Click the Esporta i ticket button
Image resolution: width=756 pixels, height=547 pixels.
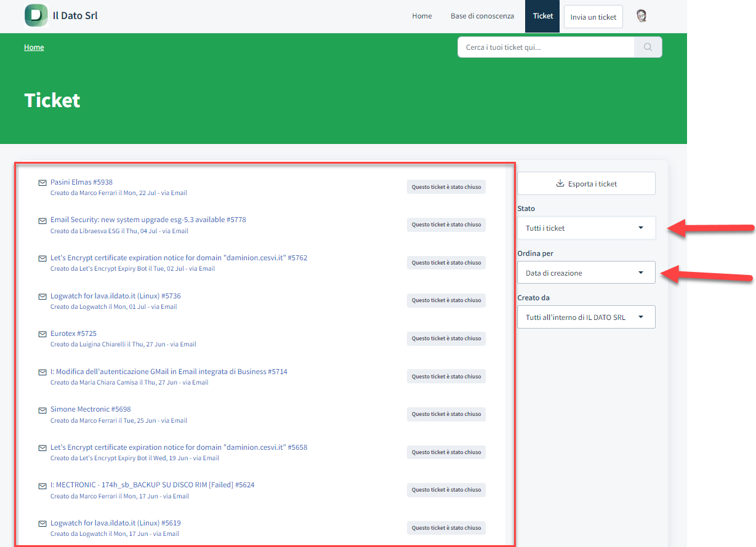(x=586, y=183)
